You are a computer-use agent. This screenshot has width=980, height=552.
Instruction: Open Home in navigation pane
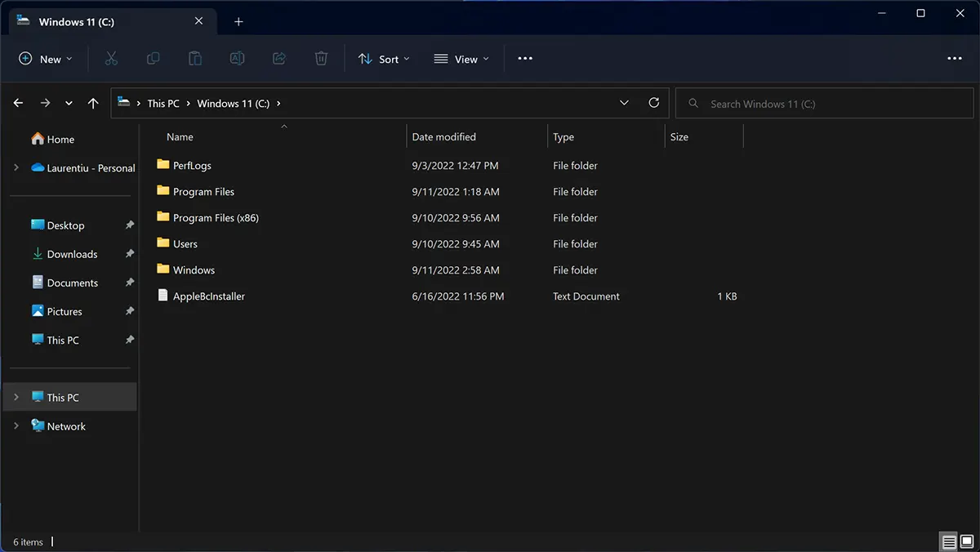tap(53, 140)
